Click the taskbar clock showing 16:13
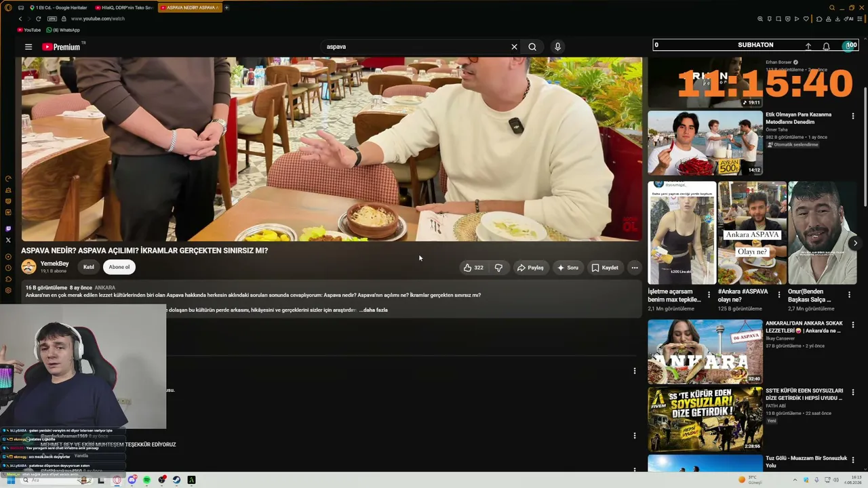The width and height of the screenshot is (868, 488). tap(852, 480)
